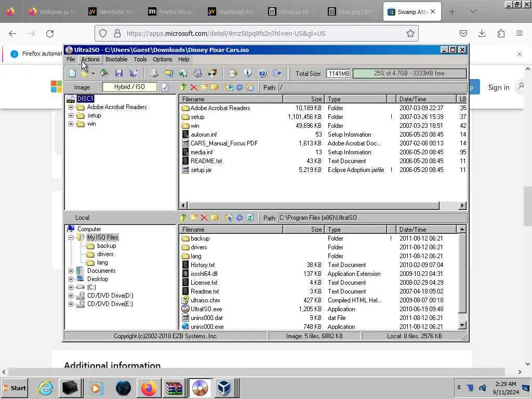Expand the CD/DVD Drive(D:) tree node
The image size is (532, 399).
tap(71, 296)
